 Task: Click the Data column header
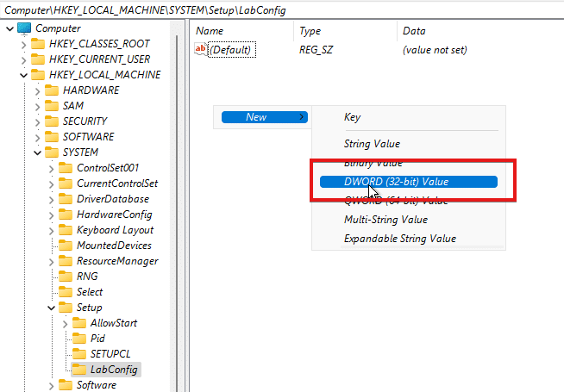[413, 31]
